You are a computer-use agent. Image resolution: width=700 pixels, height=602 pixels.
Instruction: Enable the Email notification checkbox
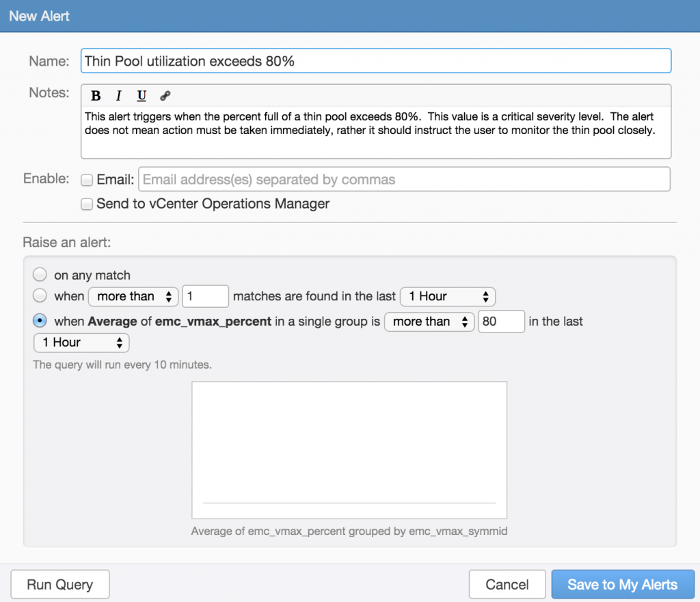[x=87, y=179]
